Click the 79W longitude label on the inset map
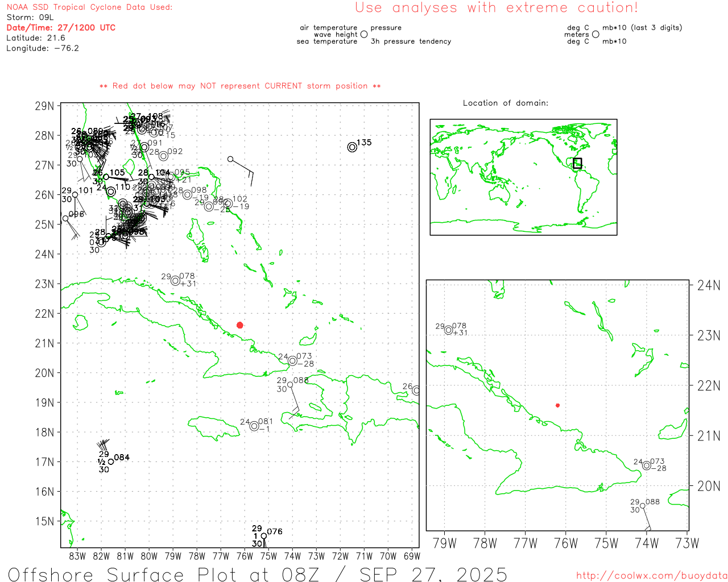Viewport: 728px width, 582px height. tap(445, 543)
